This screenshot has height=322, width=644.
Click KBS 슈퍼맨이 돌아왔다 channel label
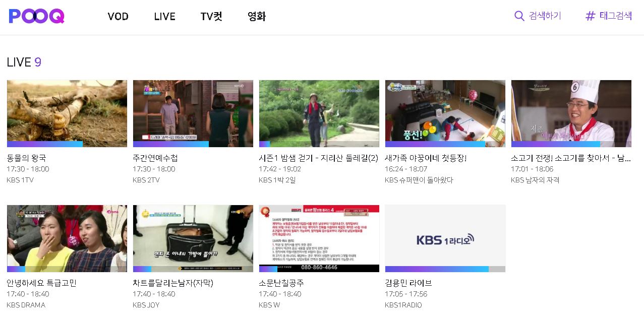419,180
